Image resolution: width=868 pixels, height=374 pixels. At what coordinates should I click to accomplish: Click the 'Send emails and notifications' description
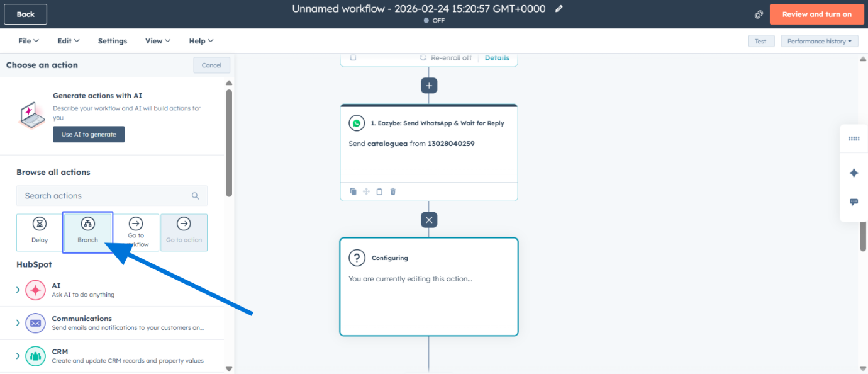pyautogui.click(x=128, y=327)
